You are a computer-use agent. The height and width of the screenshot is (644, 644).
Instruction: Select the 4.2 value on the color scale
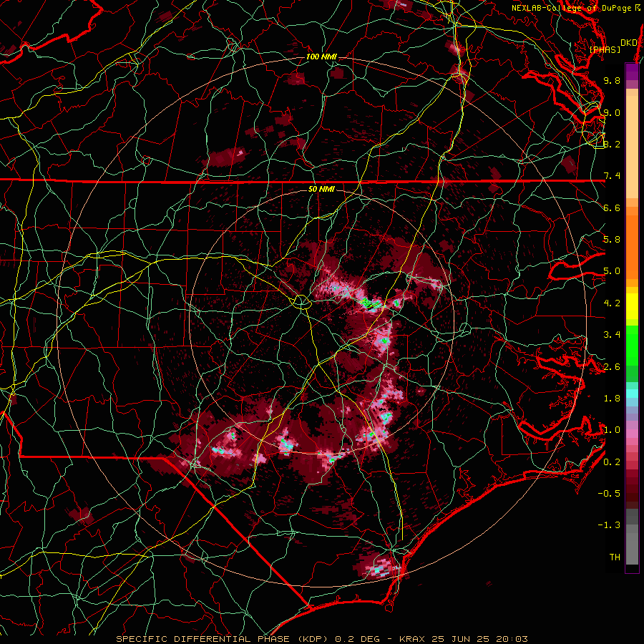pos(612,303)
